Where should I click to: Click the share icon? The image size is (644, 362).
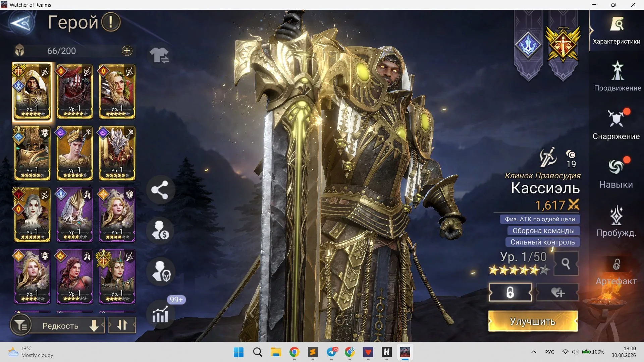coord(160,190)
